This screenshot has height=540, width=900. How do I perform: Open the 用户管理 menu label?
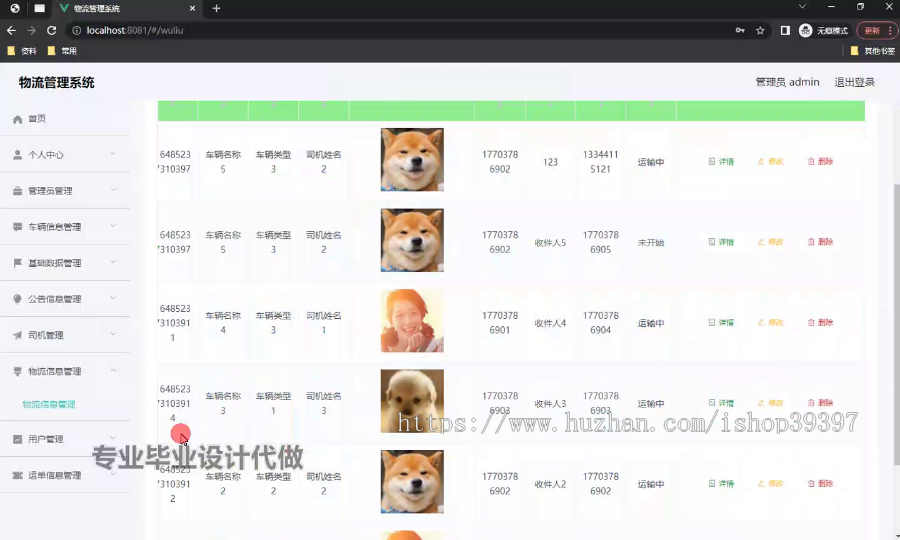46,440
